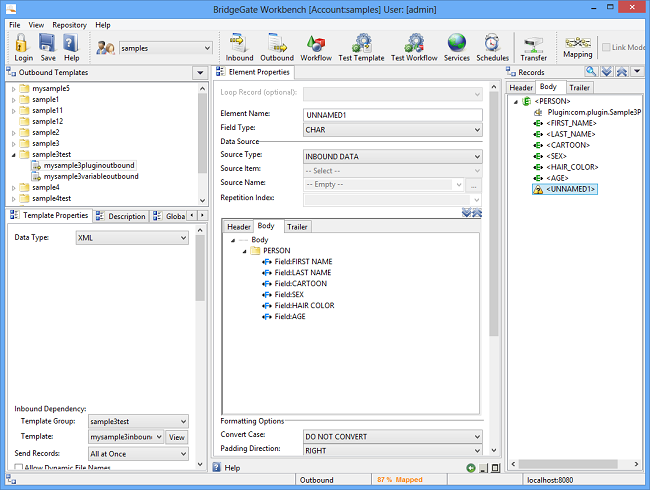This screenshot has width=650, height=490.
Task: Open the Padding Direction dropdown
Action: (x=393, y=450)
